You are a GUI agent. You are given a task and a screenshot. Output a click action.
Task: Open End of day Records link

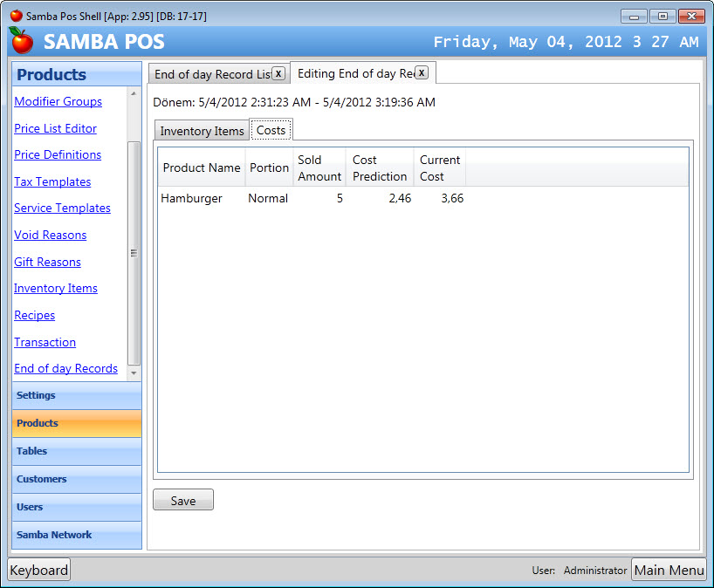pos(66,368)
